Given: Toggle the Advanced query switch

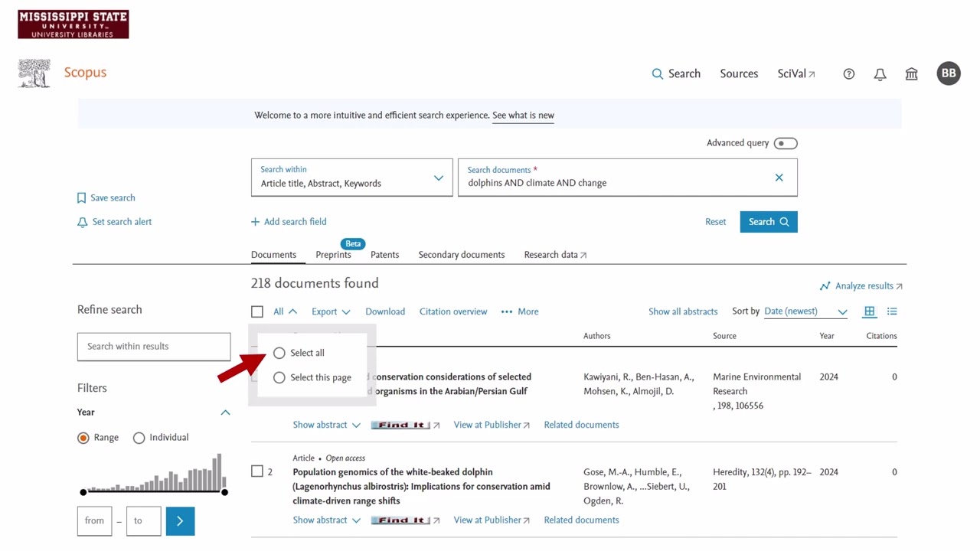Looking at the screenshot, I should pos(786,143).
